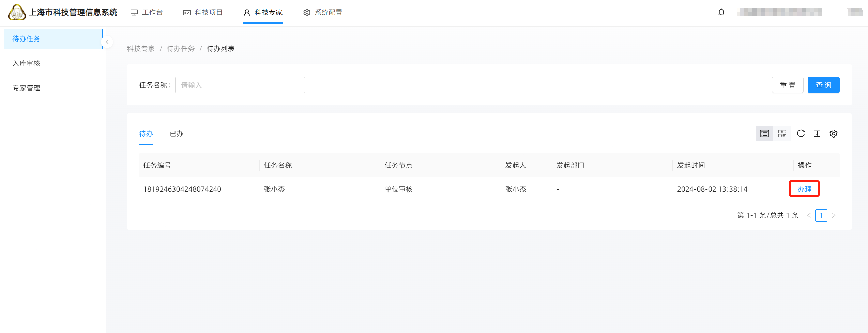This screenshot has width=868, height=333.
Task: Focus the 任务名称 input field
Action: pos(240,85)
